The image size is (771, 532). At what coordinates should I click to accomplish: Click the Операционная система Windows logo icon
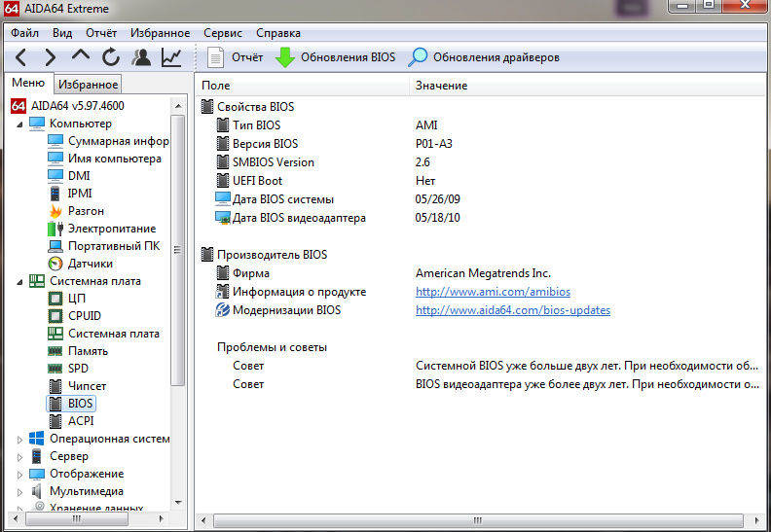tap(36, 439)
